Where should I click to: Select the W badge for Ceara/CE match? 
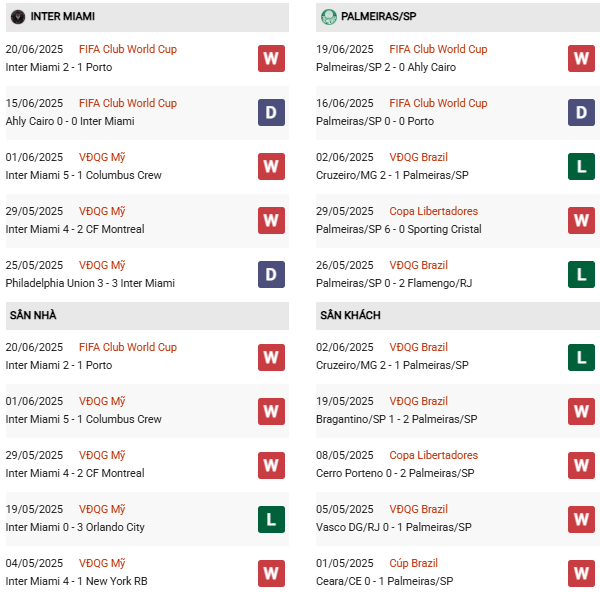pyautogui.click(x=581, y=573)
